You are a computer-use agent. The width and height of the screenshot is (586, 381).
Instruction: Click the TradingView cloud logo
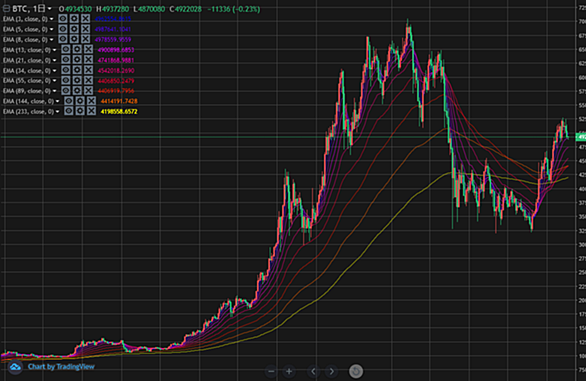(x=15, y=367)
